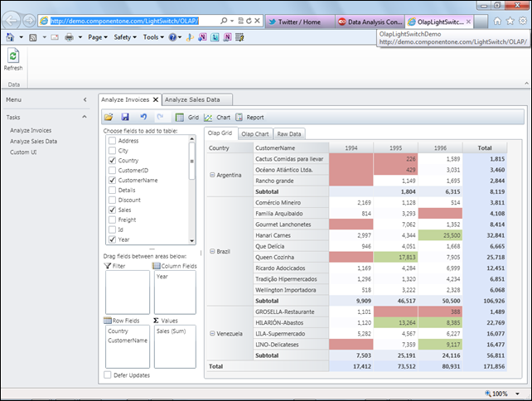Open the Safety dropdown menu
This screenshot has height=401, width=532.
(x=125, y=37)
